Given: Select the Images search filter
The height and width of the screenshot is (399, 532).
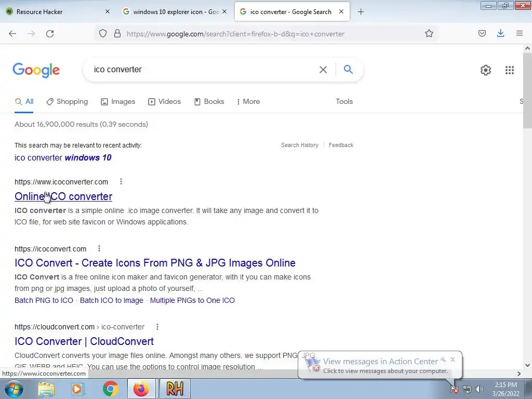Looking at the screenshot, I should click(118, 101).
